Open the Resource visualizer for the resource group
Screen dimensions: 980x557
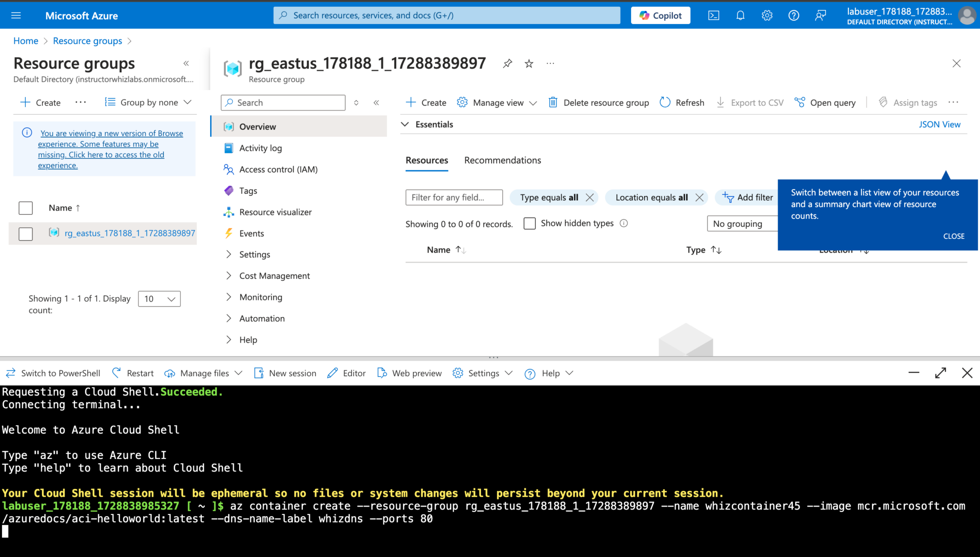click(x=274, y=212)
